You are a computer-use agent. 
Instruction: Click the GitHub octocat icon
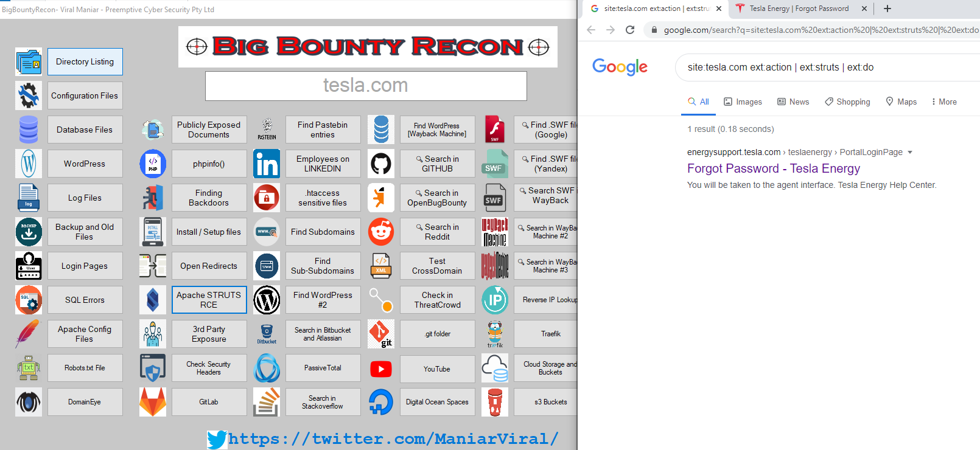click(x=381, y=164)
